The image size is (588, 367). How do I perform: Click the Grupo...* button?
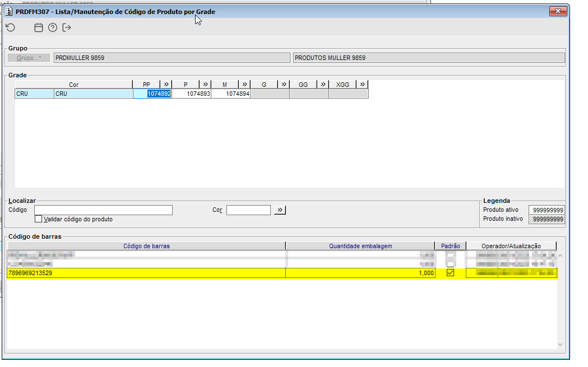(29, 58)
